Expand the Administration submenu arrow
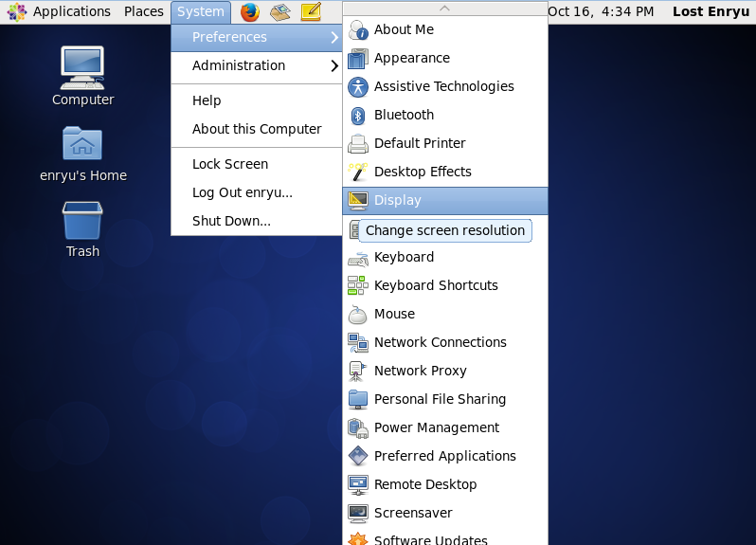The width and height of the screenshot is (756, 545). tap(334, 65)
